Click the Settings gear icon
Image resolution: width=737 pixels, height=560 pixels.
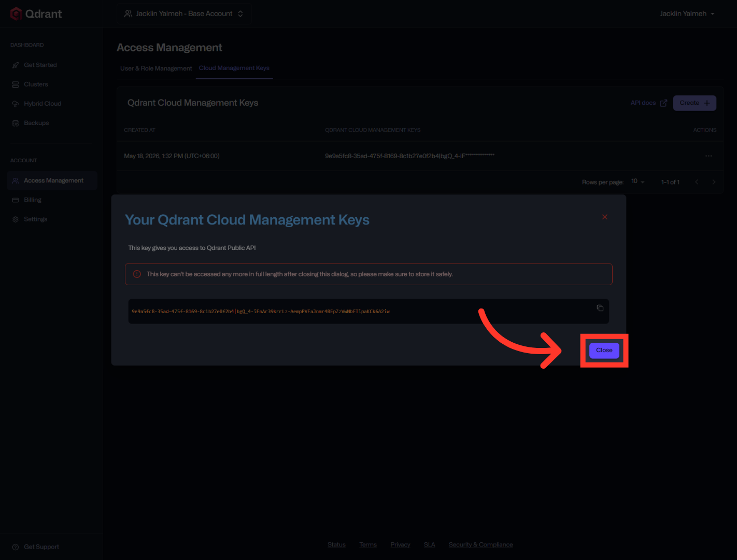(x=16, y=219)
